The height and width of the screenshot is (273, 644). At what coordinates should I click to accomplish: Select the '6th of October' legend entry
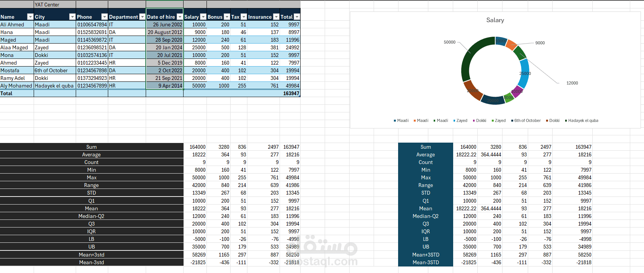click(526, 120)
